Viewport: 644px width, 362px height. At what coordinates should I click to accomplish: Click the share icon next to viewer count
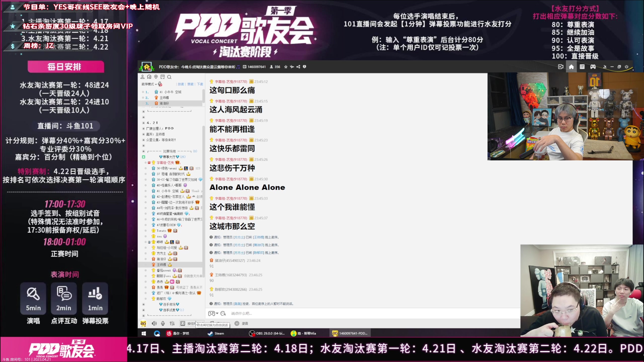tap(298, 67)
